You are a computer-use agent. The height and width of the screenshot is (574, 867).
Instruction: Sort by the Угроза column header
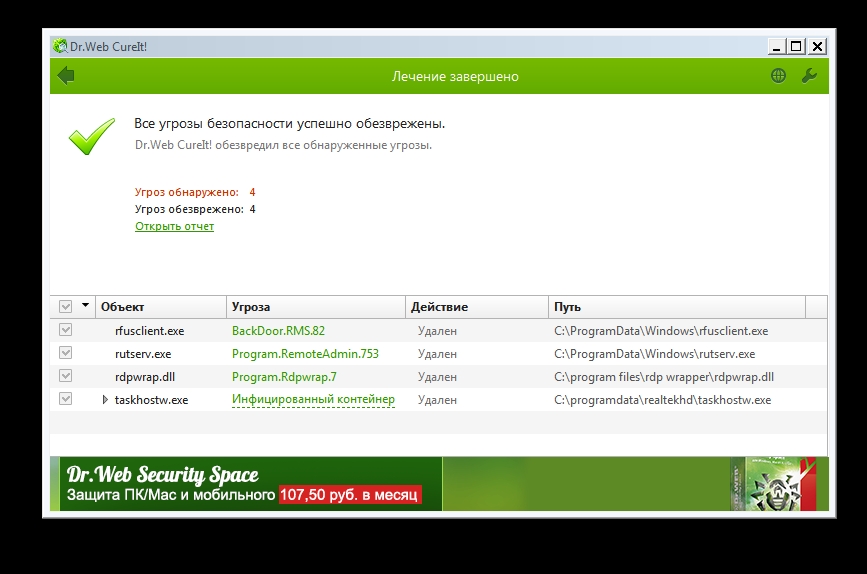316,307
